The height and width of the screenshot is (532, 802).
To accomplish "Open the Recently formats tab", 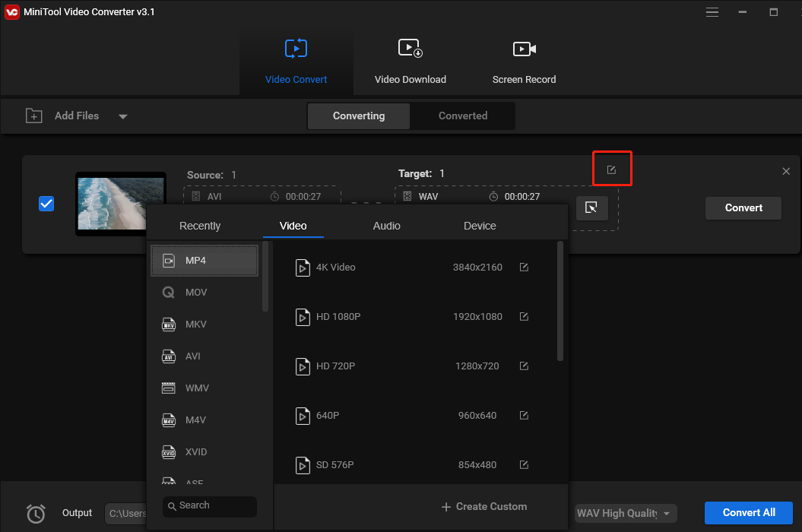I will pyautogui.click(x=199, y=226).
